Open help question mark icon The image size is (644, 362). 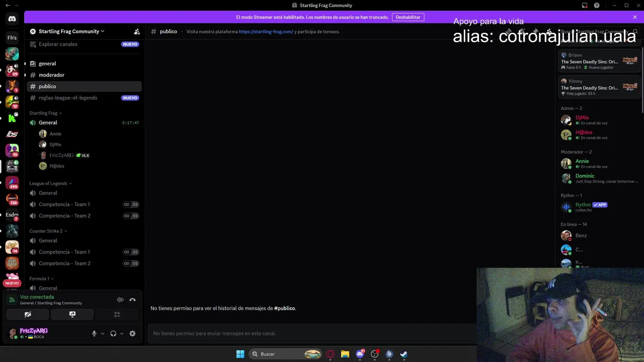coord(597,6)
